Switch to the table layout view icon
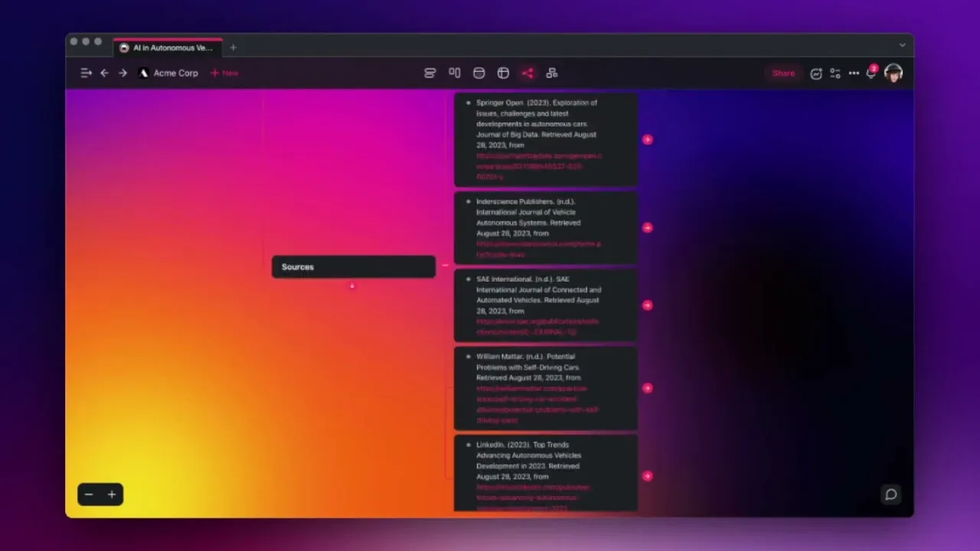The height and width of the screenshot is (551, 980). pos(503,73)
